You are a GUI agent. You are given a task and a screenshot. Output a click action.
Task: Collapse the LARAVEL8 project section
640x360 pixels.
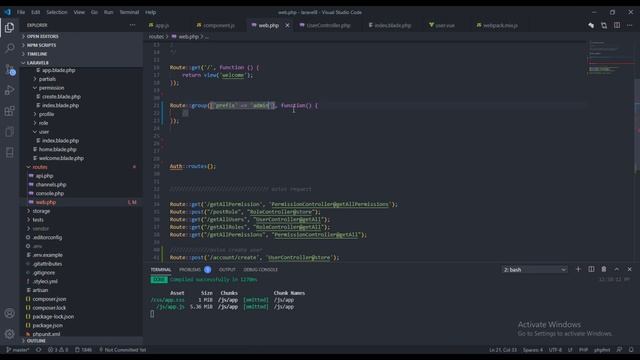click(38, 63)
